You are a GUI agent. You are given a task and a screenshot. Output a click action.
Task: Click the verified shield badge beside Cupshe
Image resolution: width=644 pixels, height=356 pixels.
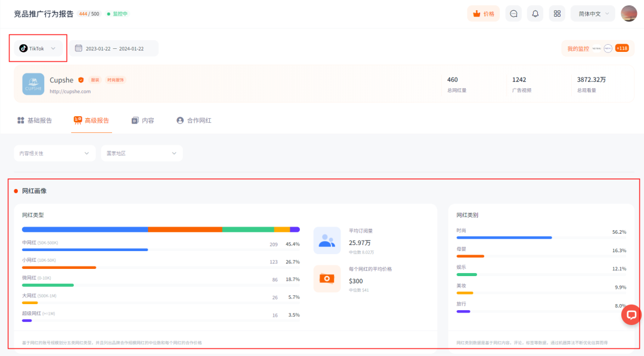pos(81,80)
